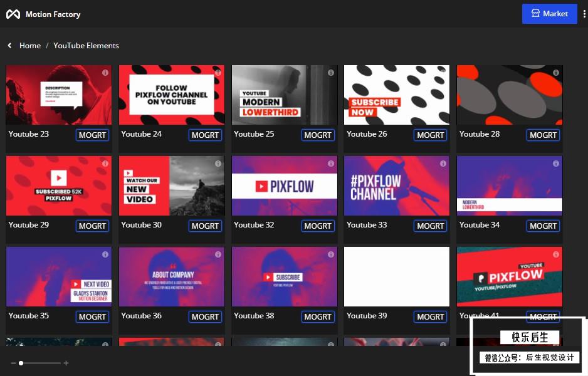The width and height of the screenshot is (588, 376).
Task: Select the Follow Pixflow Channel thumbnail
Action: pos(172,95)
